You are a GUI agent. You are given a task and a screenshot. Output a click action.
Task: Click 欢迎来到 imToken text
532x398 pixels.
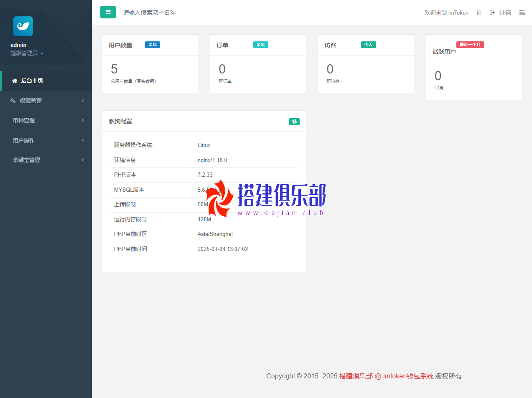pos(446,13)
